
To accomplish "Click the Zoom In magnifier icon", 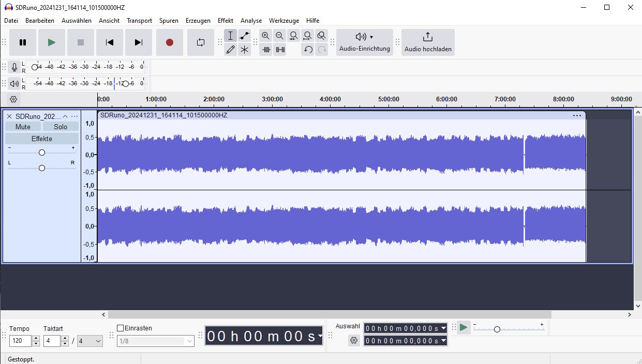I will (265, 36).
